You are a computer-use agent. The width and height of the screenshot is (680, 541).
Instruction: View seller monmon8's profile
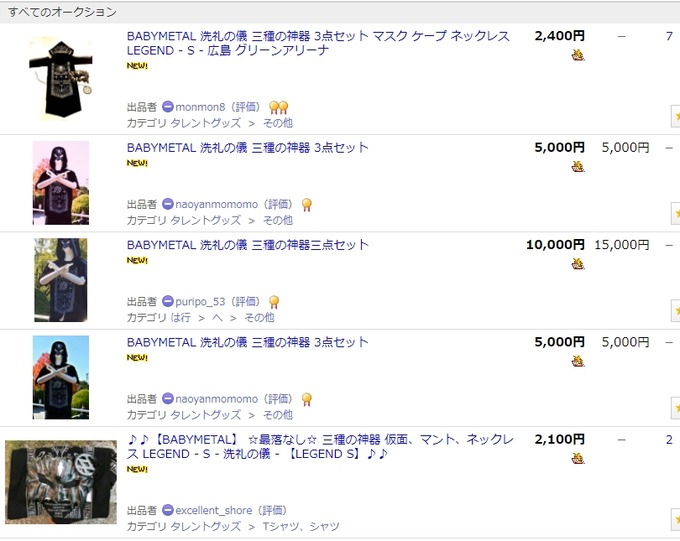point(200,107)
